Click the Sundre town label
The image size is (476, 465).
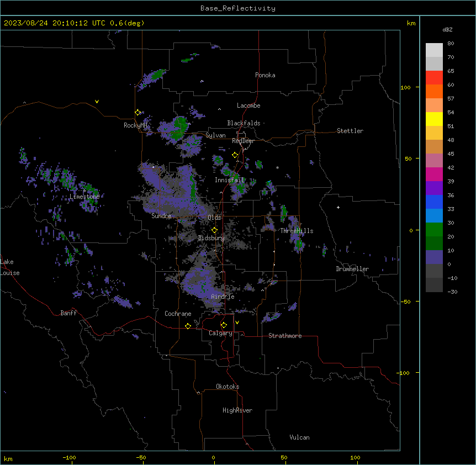tap(161, 216)
